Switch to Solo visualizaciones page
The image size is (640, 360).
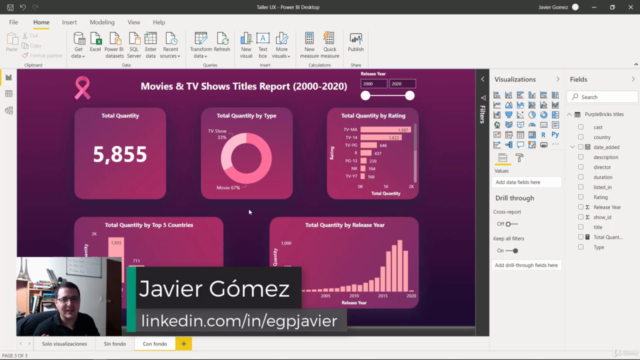click(x=64, y=344)
